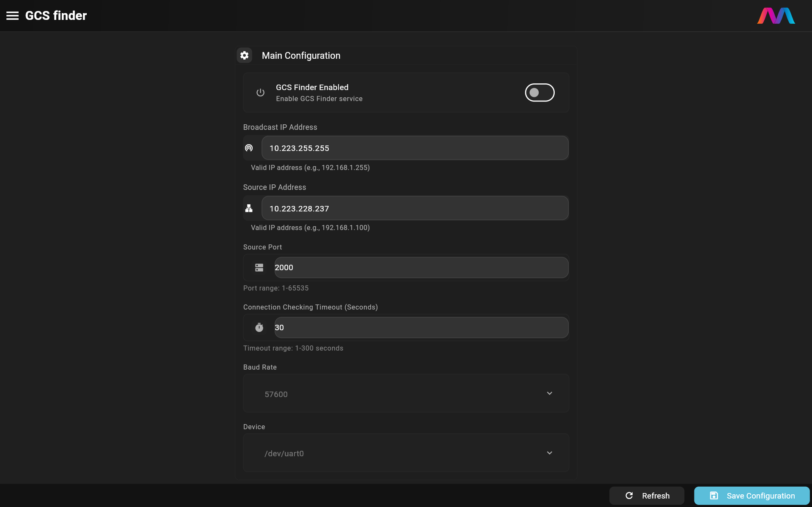
Task: Click the stopwatch icon beside timeout field
Action: tap(259, 328)
